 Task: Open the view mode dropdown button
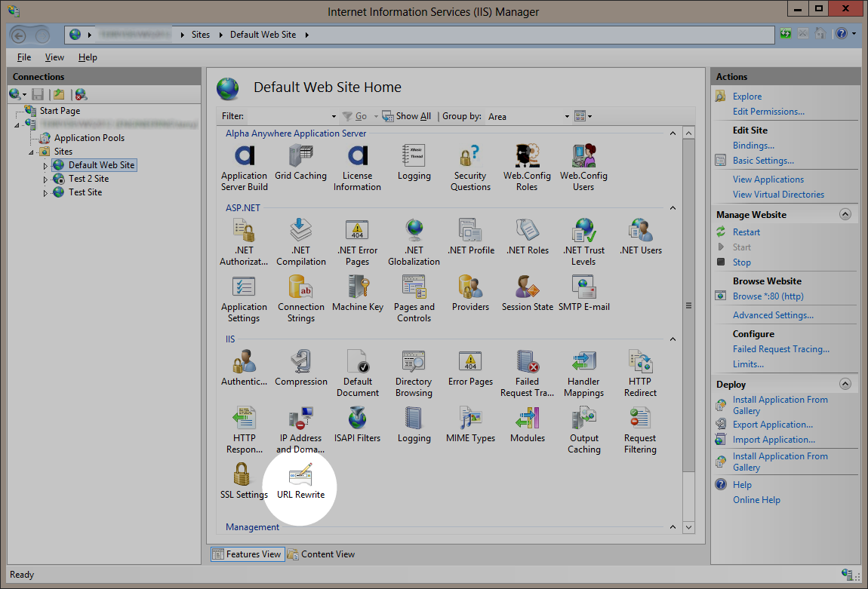583,116
